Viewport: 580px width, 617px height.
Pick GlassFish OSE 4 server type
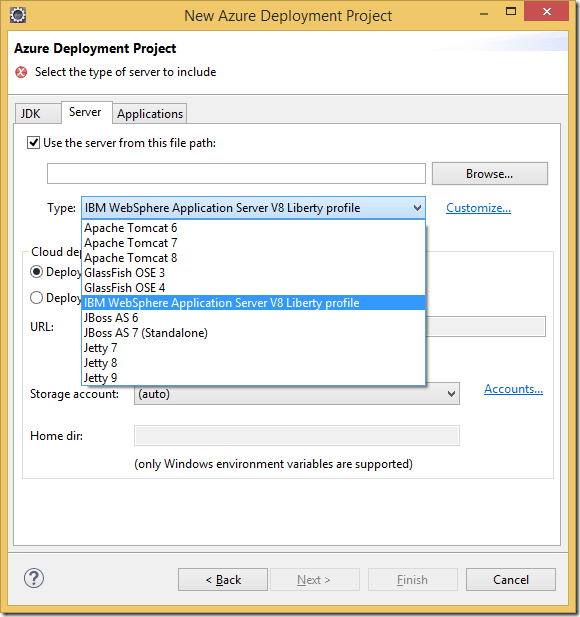point(253,288)
